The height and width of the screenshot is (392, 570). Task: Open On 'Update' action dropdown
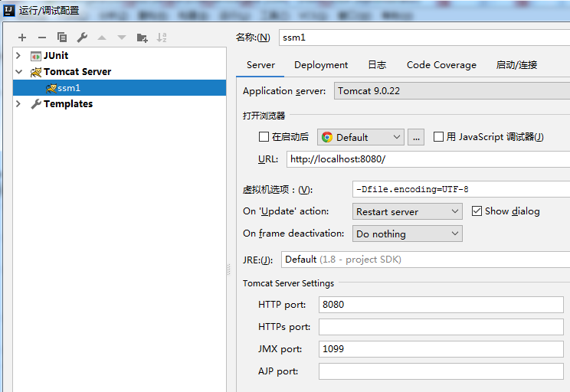pos(407,211)
